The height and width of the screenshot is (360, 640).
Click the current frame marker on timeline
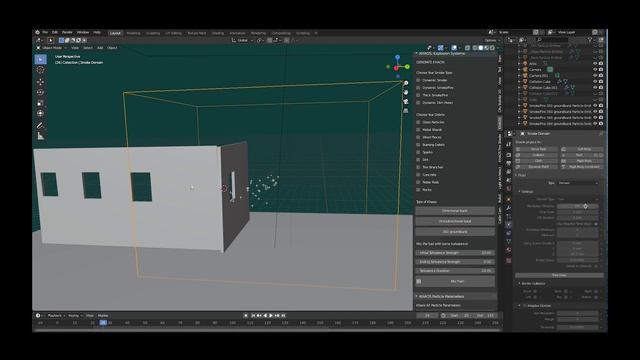coord(103,322)
